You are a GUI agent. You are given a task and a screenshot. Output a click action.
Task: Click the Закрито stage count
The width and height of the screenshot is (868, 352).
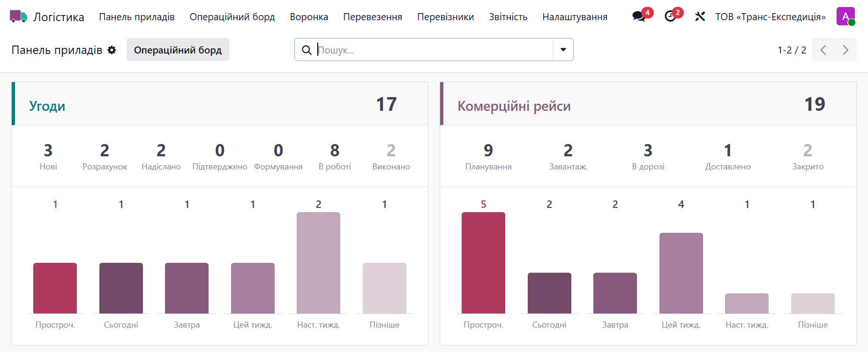[x=808, y=156]
